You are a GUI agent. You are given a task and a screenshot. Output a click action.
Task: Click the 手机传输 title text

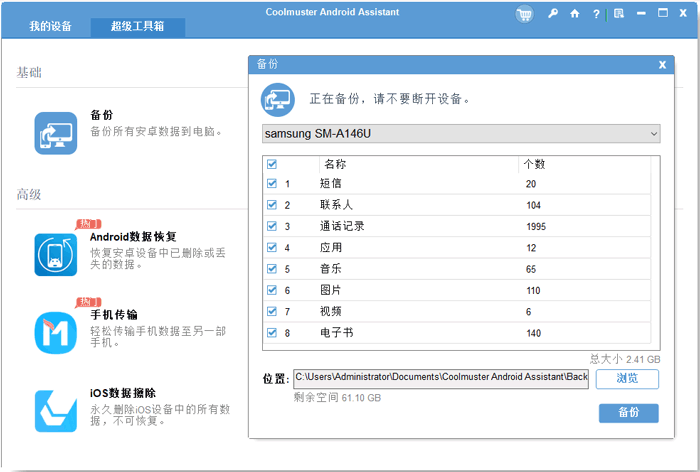(x=114, y=315)
